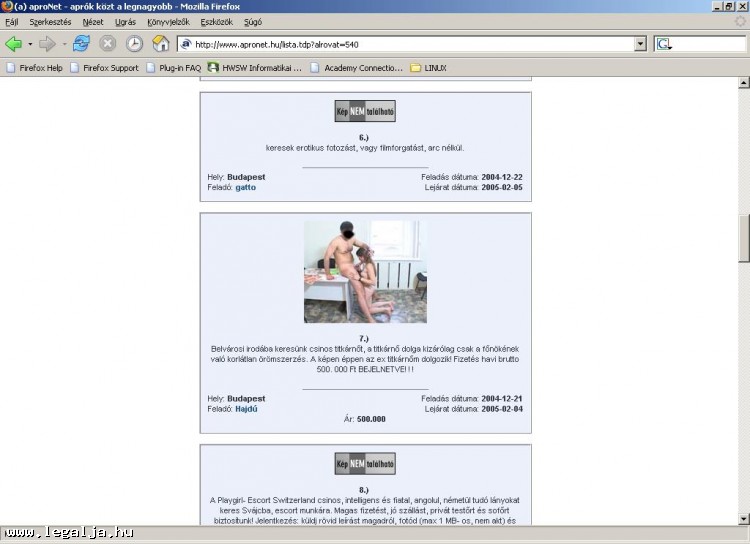Expand the Forward button history dropdown
This screenshot has height=544, width=750.
point(64,44)
